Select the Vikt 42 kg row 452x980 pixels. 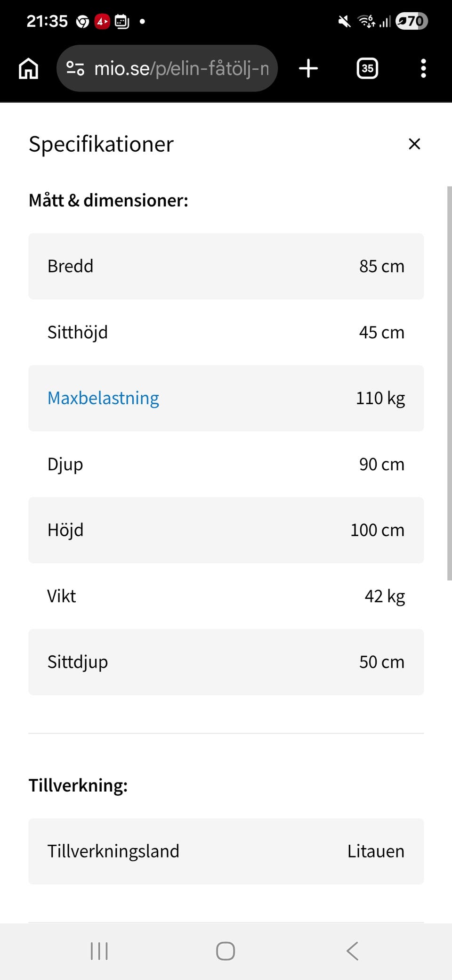[226, 596]
